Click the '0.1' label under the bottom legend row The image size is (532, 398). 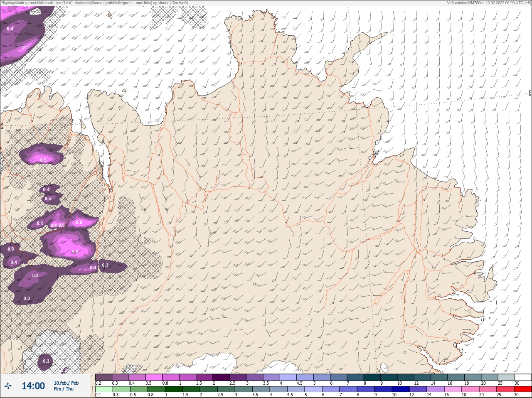click(x=98, y=395)
